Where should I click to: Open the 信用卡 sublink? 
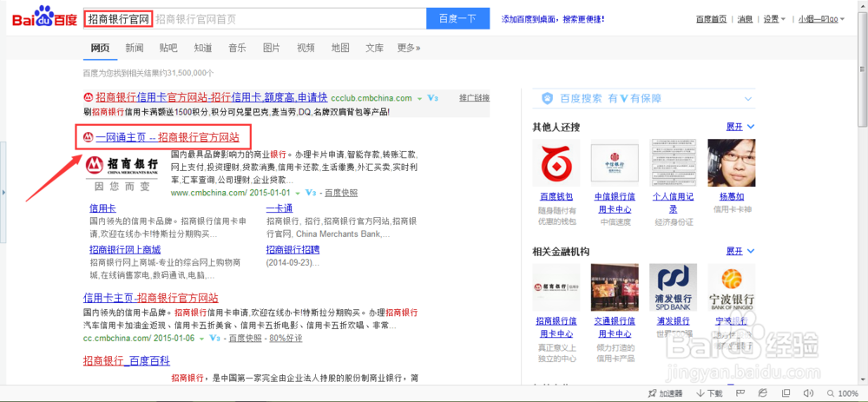pos(103,208)
